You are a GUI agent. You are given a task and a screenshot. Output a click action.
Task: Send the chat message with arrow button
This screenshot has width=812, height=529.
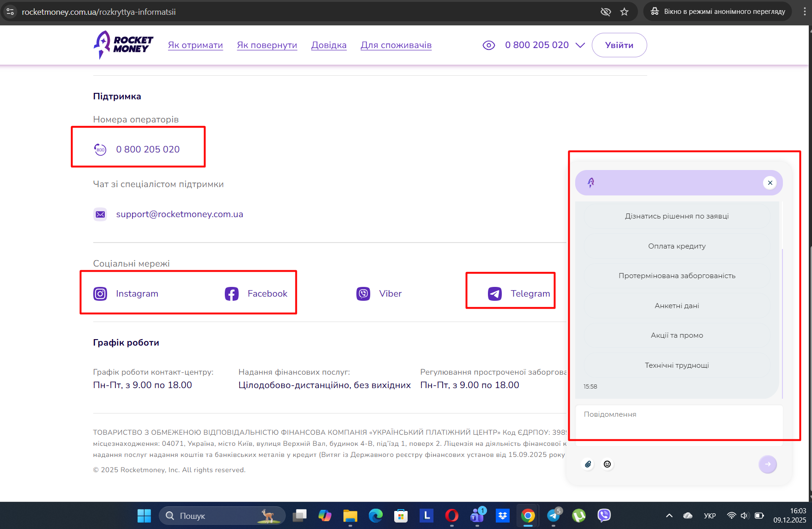[768, 464]
